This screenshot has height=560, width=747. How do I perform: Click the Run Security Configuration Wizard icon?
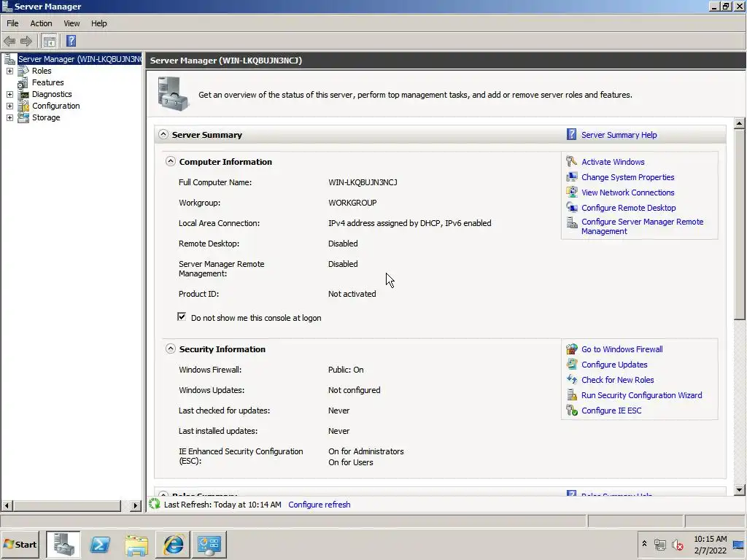click(x=572, y=395)
